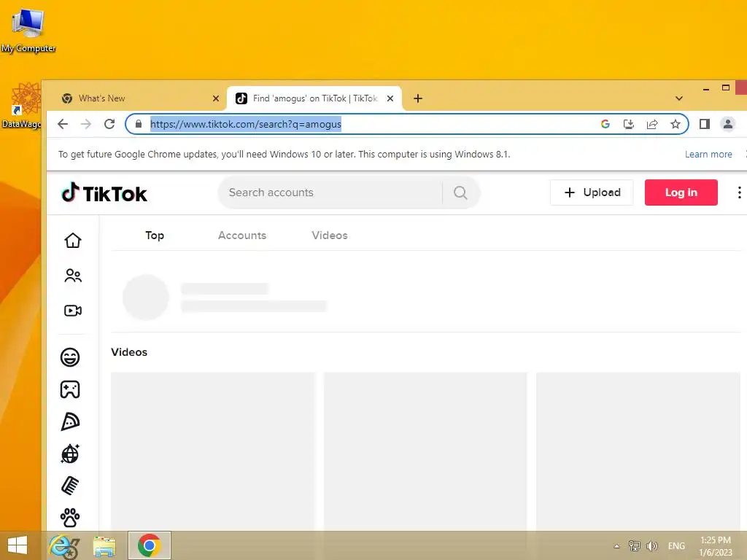
Task: Select the Beauty comb category icon
Action: click(70, 486)
